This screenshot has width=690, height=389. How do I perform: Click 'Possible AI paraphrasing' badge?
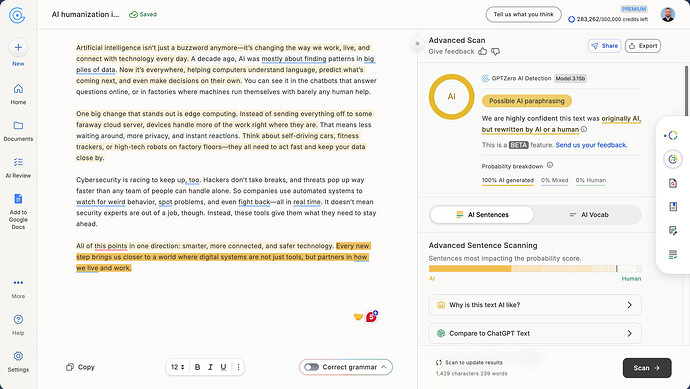(x=527, y=101)
